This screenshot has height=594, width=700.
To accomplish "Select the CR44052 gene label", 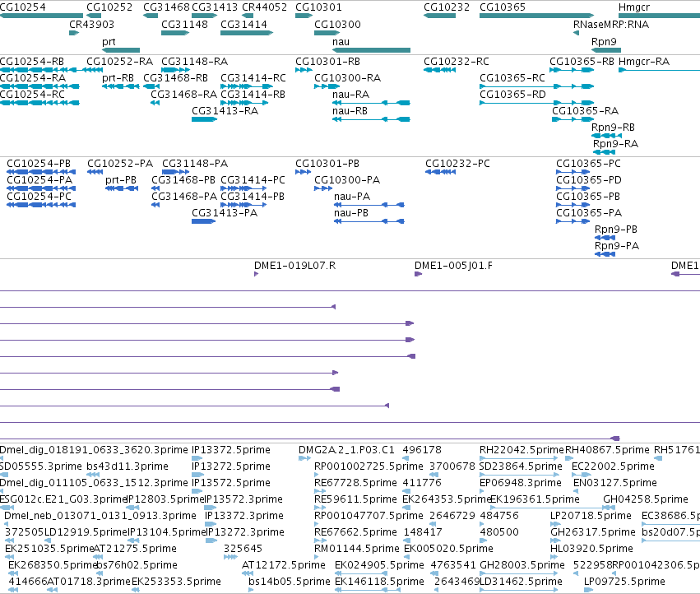I will coord(264,7).
